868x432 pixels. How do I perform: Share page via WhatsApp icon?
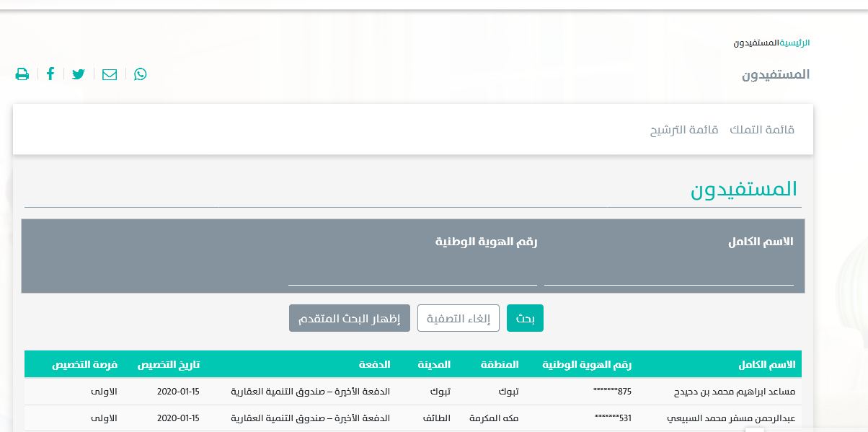coord(141,74)
